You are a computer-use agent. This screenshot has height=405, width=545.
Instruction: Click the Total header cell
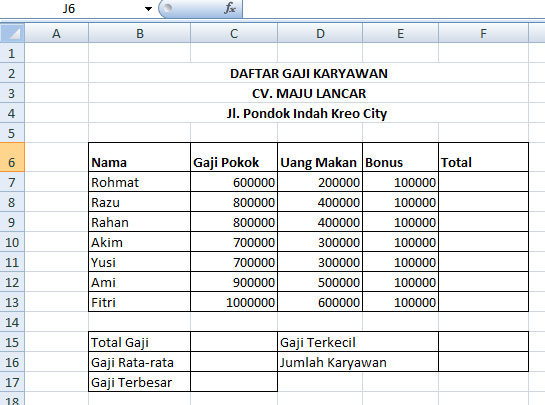[483, 157]
